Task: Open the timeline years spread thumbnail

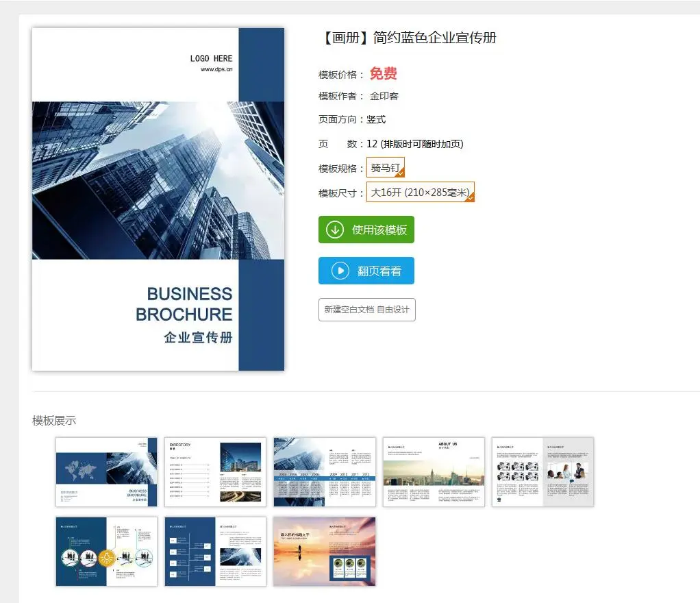Action: coord(325,471)
